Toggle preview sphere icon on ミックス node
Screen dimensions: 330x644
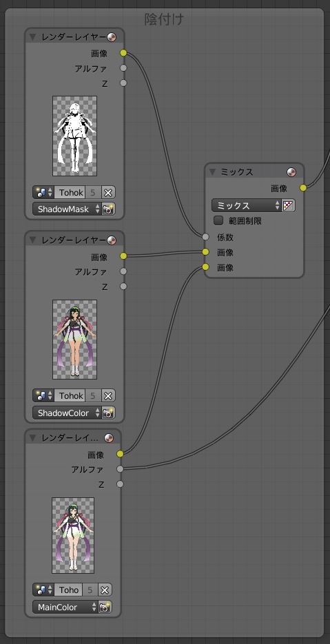click(291, 172)
